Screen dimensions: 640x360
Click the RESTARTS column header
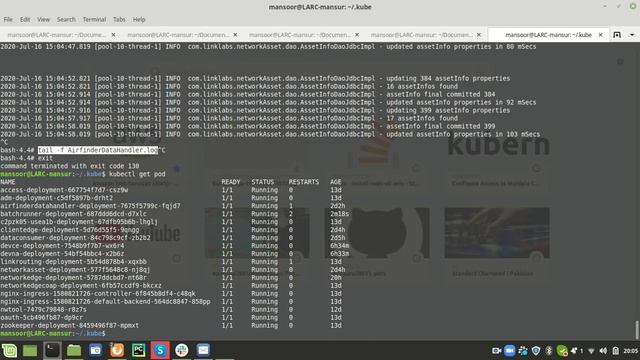tap(304, 182)
